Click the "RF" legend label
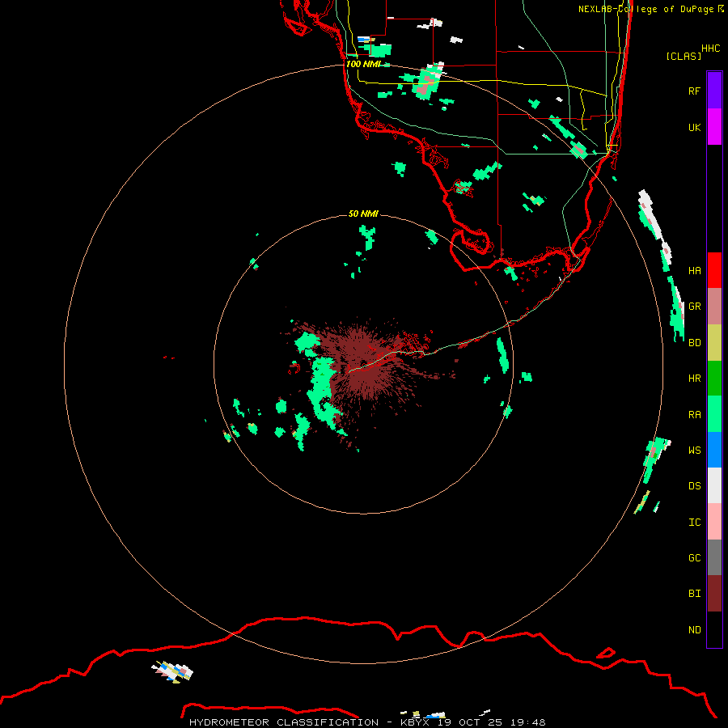 pos(694,91)
